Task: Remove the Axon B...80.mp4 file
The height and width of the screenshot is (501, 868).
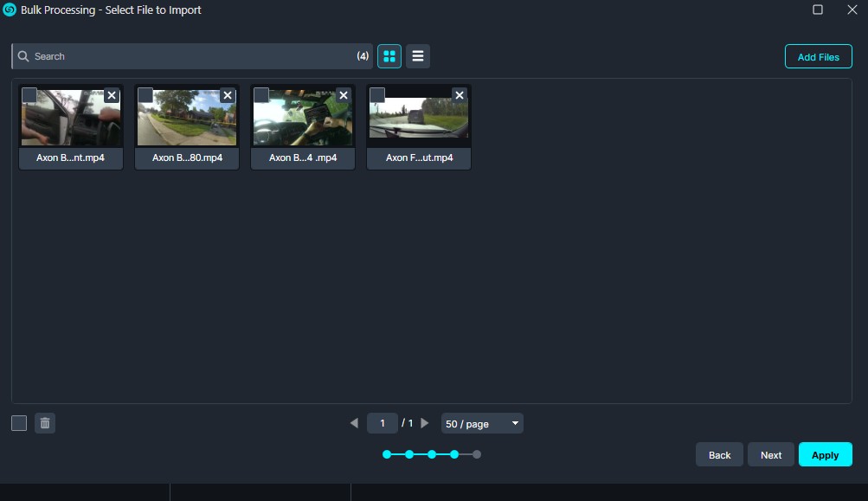Action: coord(228,95)
